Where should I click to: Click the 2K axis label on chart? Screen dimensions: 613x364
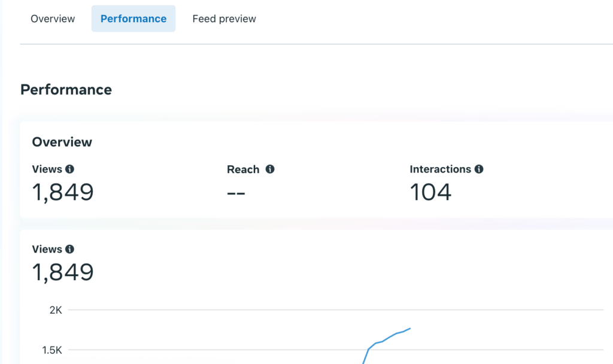(56, 310)
